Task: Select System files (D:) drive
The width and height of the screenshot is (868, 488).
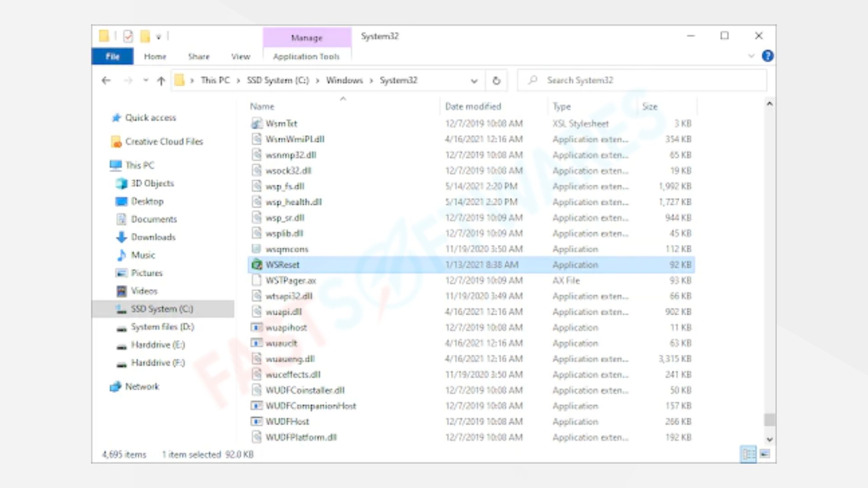Action: point(156,327)
